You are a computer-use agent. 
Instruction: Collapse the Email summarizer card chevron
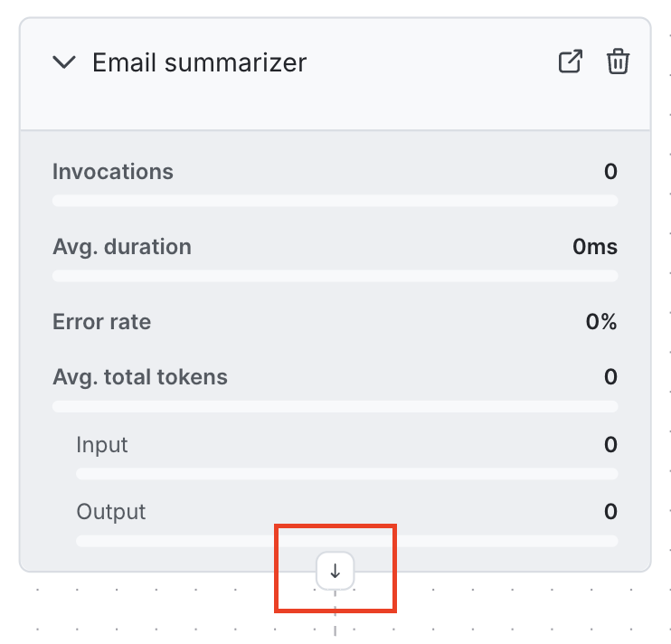point(64,62)
